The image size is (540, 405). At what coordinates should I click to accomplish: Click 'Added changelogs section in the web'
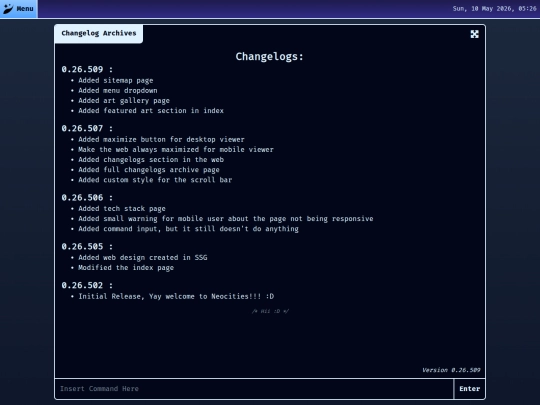(151, 159)
